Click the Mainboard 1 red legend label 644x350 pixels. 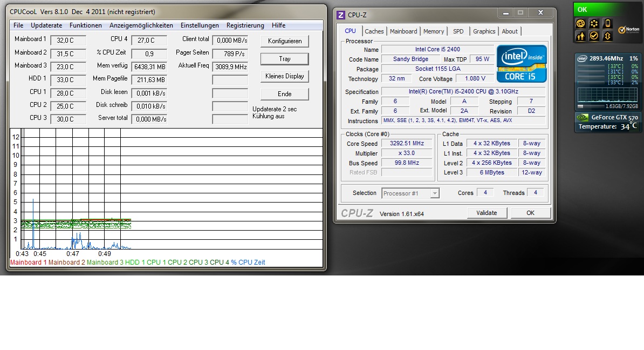tap(29, 262)
